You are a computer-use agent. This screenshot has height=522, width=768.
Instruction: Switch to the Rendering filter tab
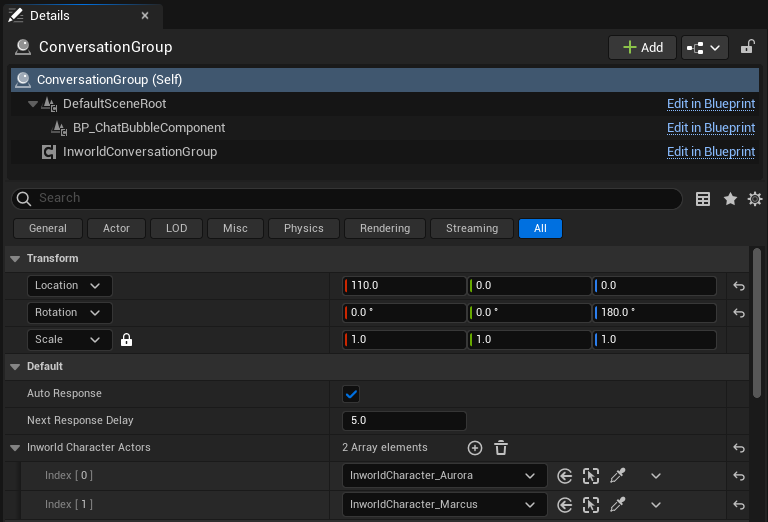(x=384, y=229)
